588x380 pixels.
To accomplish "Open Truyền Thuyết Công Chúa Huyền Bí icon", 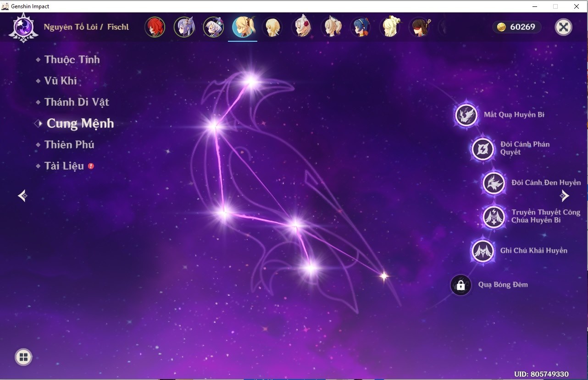I will pos(494,216).
